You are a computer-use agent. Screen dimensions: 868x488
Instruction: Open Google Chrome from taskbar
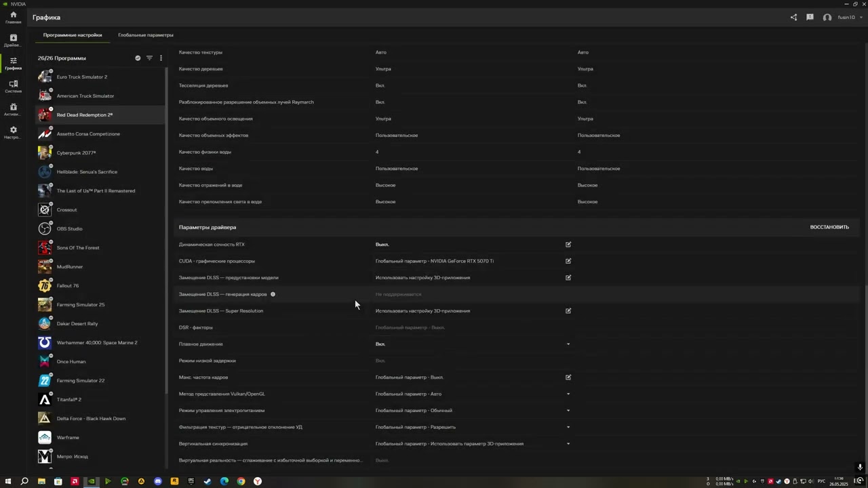[x=241, y=481]
